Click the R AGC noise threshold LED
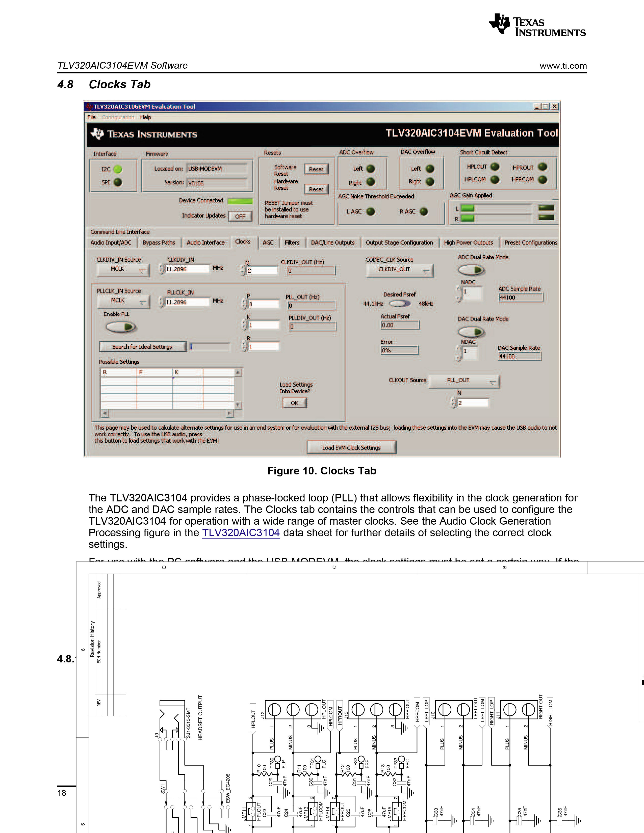The width and height of the screenshot is (644, 833). tap(424, 211)
